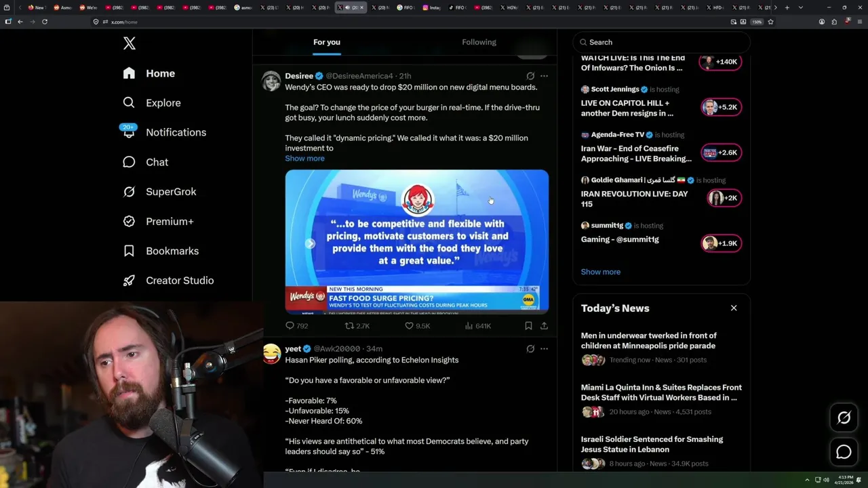Join Scott Jennings LIVE ON CAPITOL HILL
The height and width of the screenshot is (488, 868).
point(627,108)
